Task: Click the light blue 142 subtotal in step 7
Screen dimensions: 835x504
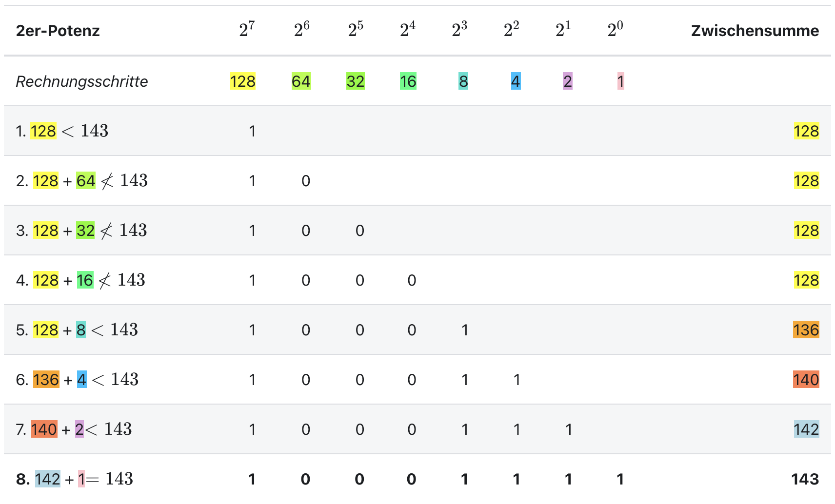Action: [x=806, y=429]
